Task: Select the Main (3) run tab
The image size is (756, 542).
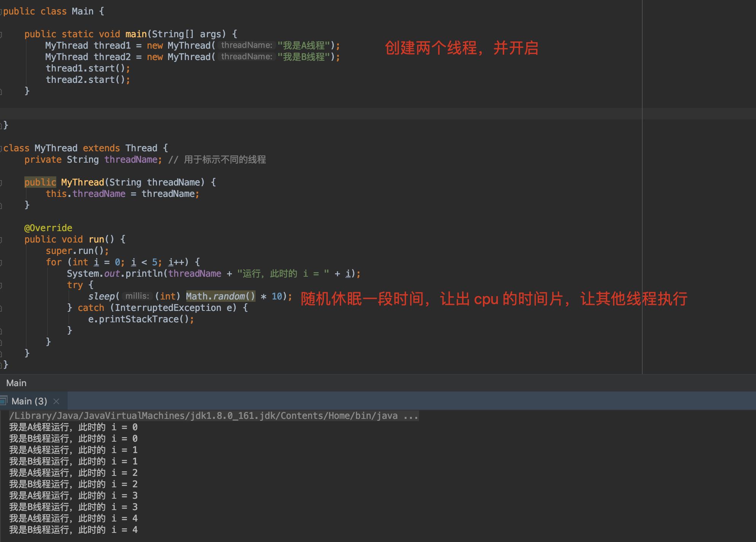Action: click(29, 401)
